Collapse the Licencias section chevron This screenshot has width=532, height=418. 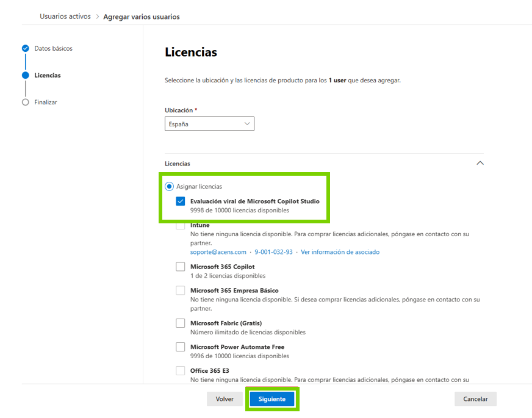(x=480, y=163)
